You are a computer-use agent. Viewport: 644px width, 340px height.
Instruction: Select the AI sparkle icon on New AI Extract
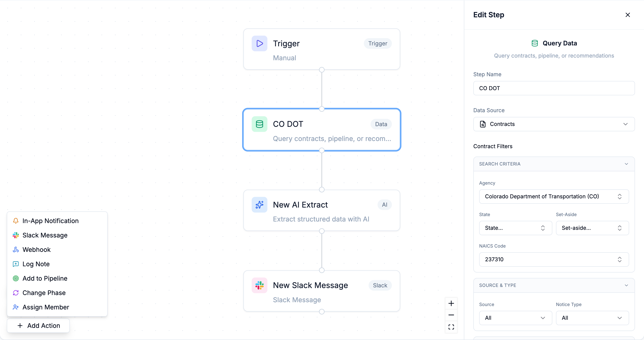tap(259, 205)
